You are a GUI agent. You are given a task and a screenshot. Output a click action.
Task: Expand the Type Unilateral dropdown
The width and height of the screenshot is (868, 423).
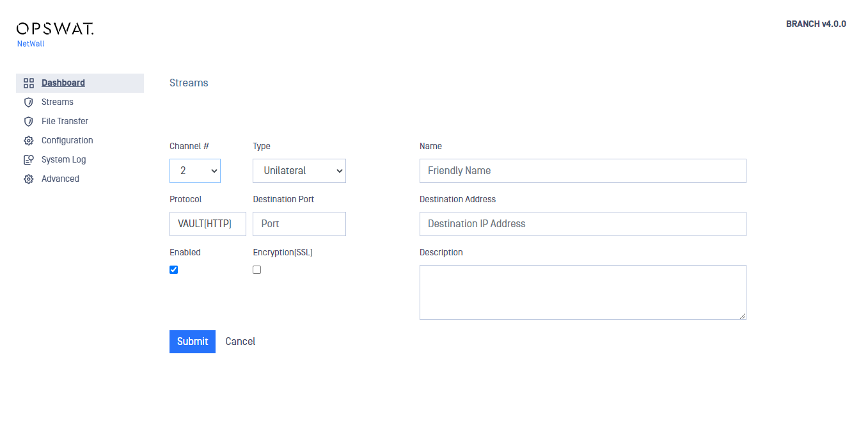tap(299, 171)
